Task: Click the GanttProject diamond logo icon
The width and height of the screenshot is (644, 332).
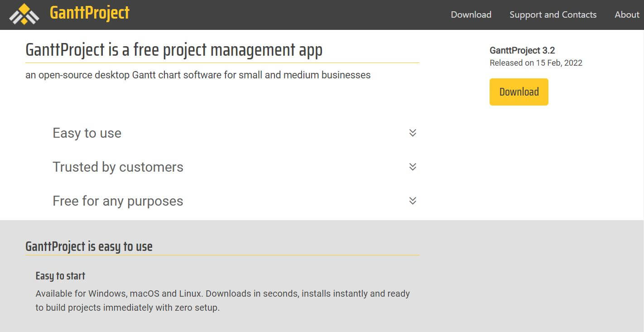Action: coord(24,14)
